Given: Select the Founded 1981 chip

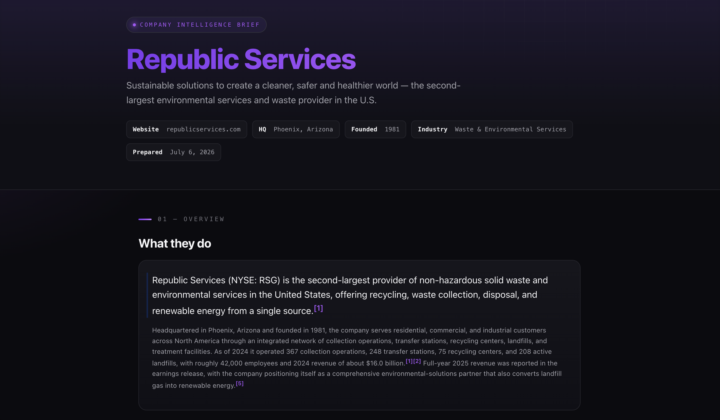Looking at the screenshot, I should (375, 129).
